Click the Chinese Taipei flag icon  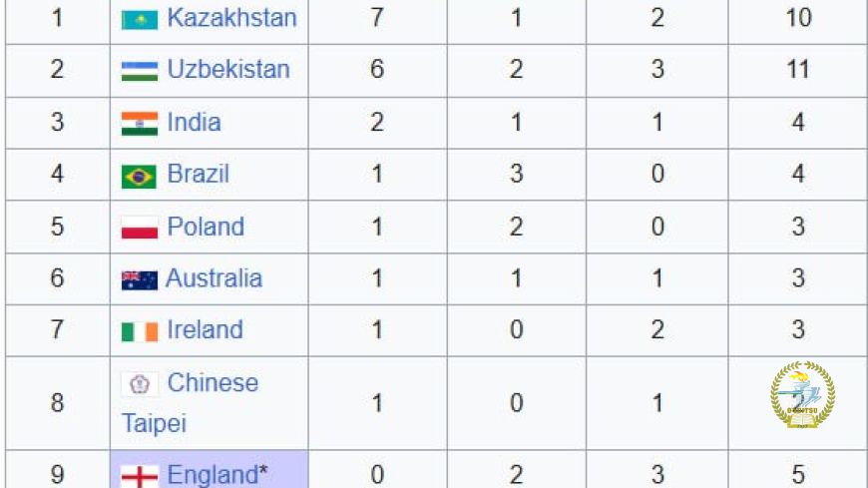click(140, 383)
